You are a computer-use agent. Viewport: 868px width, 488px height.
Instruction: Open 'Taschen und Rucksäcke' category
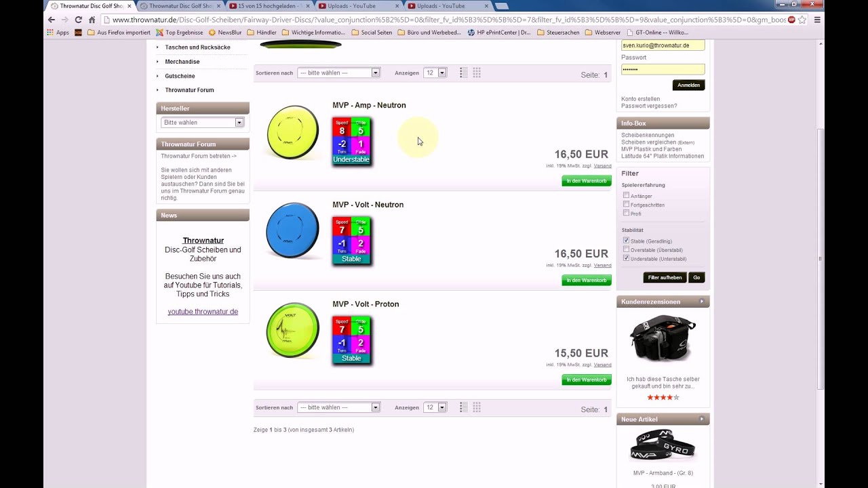click(197, 47)
